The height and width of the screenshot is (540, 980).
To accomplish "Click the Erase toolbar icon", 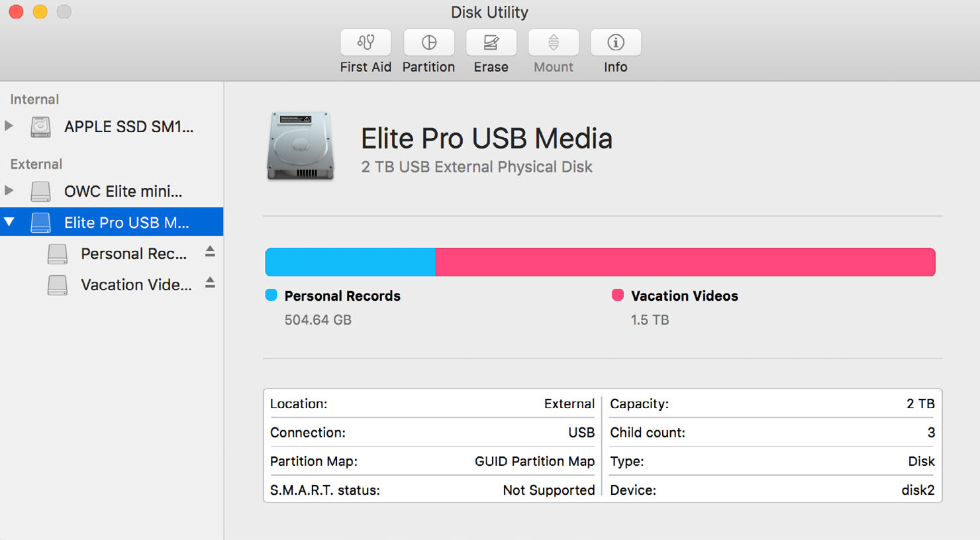I will coord(491,42).
